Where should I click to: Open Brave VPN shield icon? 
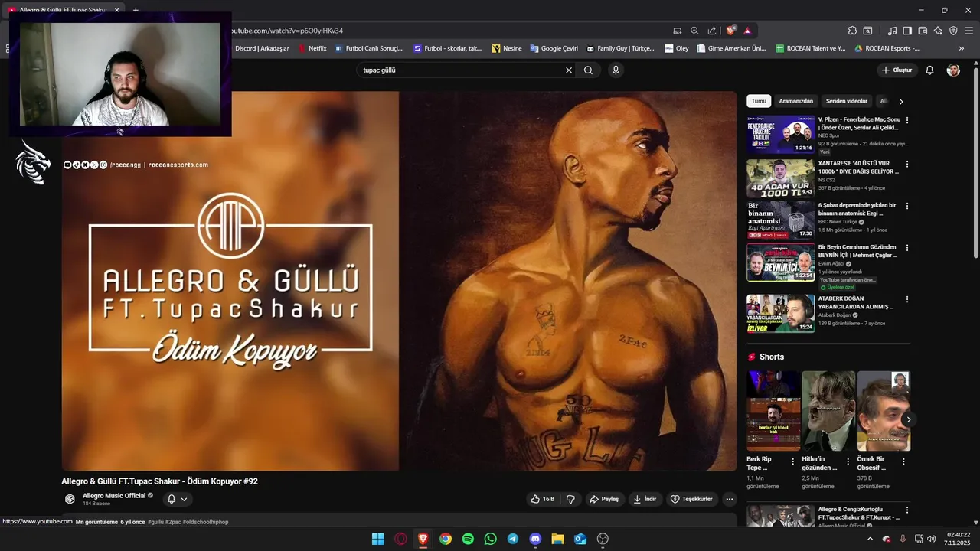[x=954, y=31]
